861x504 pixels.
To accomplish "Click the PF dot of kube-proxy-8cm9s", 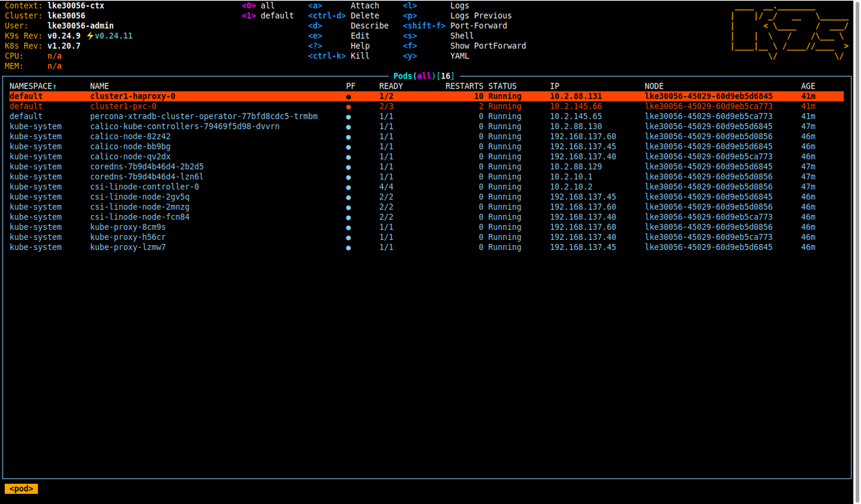I will point(348,228).
